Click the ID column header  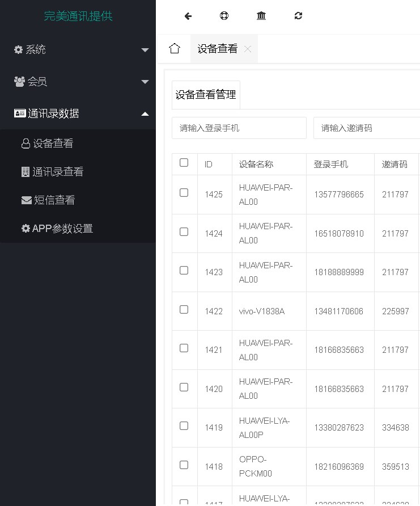pos(208,165)
